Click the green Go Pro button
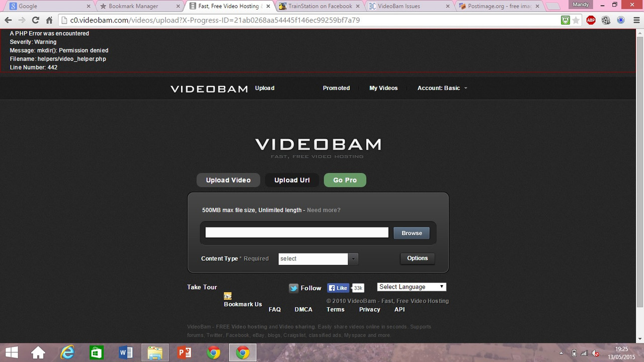644x362 pixels. pyautogui.click(x=345, y=180)
